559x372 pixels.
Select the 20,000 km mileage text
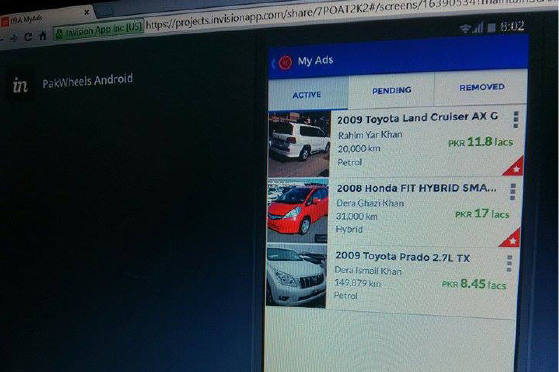(359, 148)
